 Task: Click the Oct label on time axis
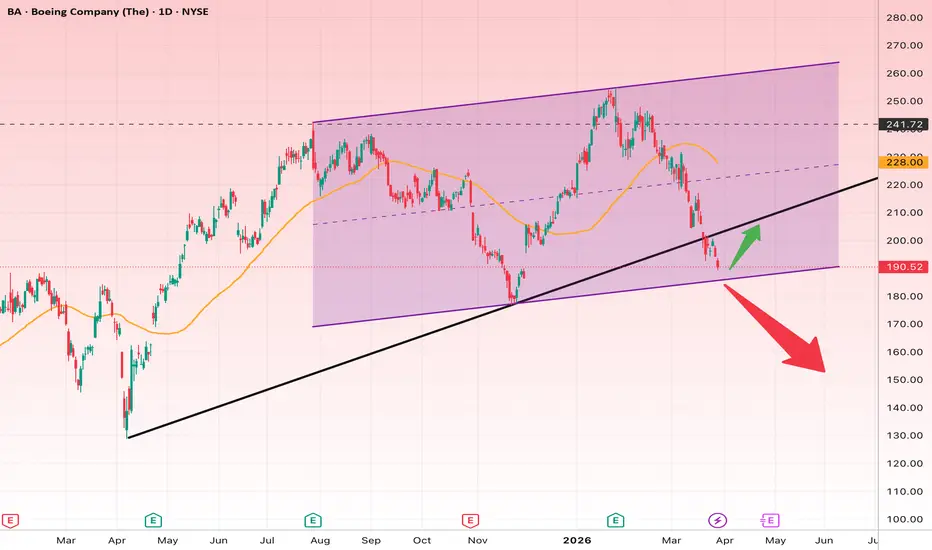(422, 540)
